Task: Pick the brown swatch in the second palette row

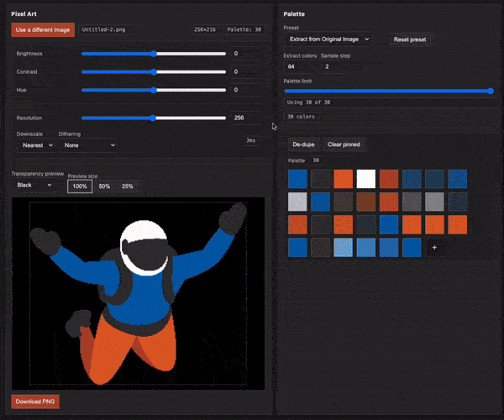Action: (x=365, y=202)
